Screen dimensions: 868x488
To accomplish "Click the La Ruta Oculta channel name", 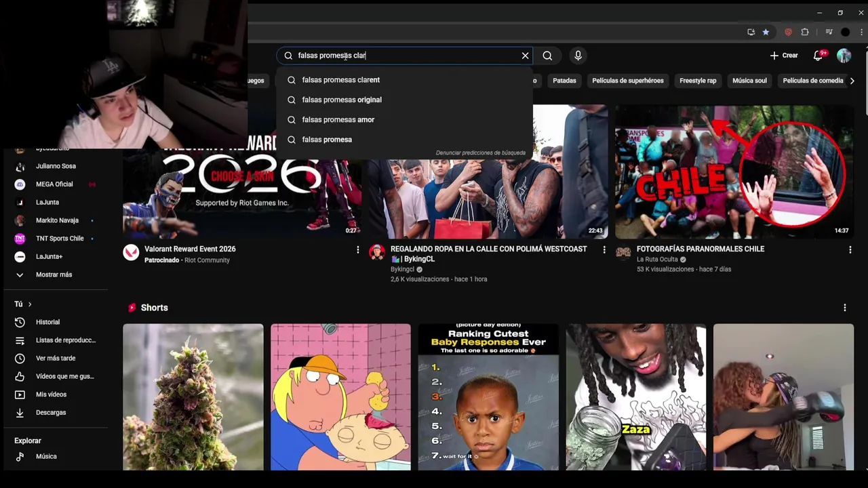I will pyautogui.click(x=657, y=260).
